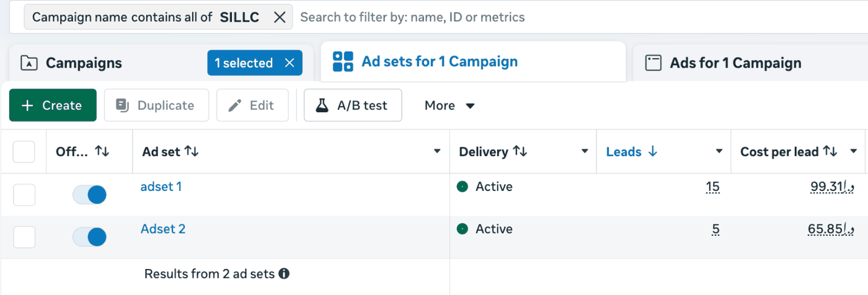
Task: Click Adset 2 leads value 5
Action: [715, 229]
